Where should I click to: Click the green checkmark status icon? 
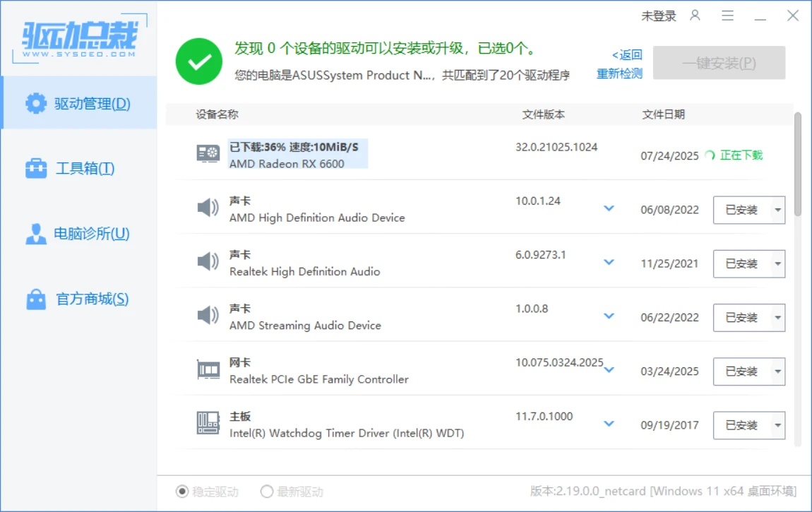[199, 62]
